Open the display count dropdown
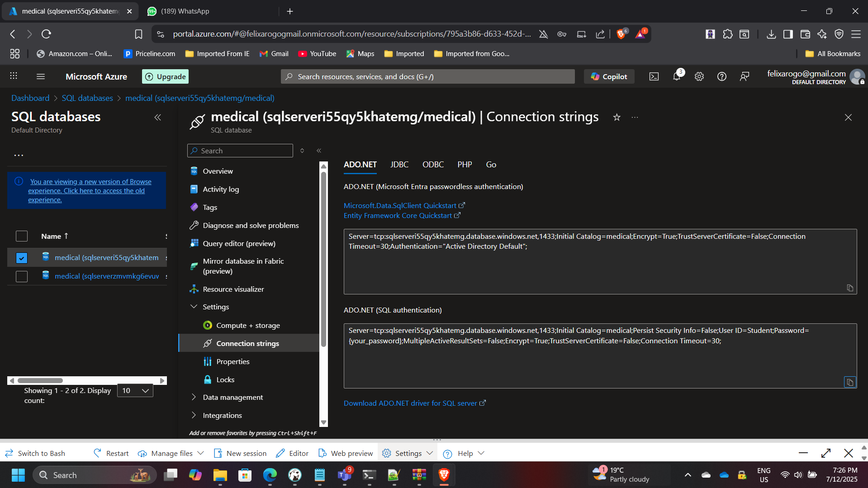 pos(134,390)
